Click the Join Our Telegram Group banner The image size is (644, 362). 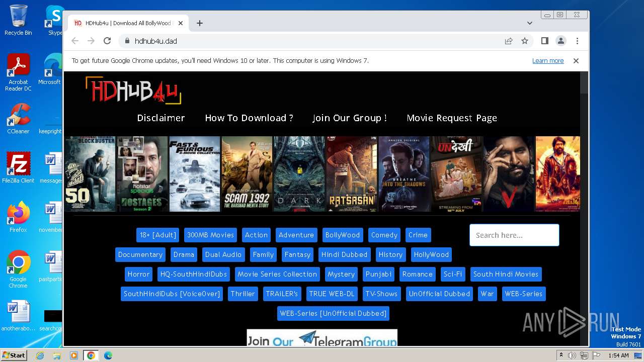point(322,338)
